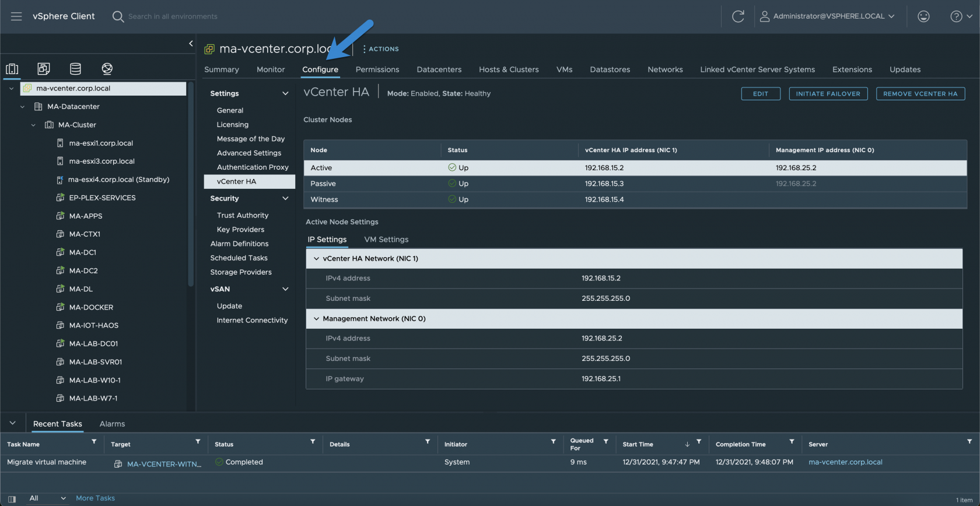Collapse the ma-vcenter.corp.local tree node

(x=11, y=89)
